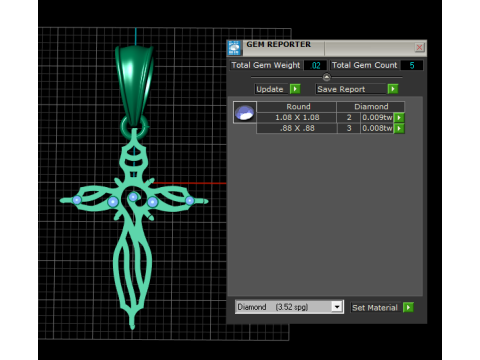Select the center gem on the cross
480x360 pixels.
[133, 197]
